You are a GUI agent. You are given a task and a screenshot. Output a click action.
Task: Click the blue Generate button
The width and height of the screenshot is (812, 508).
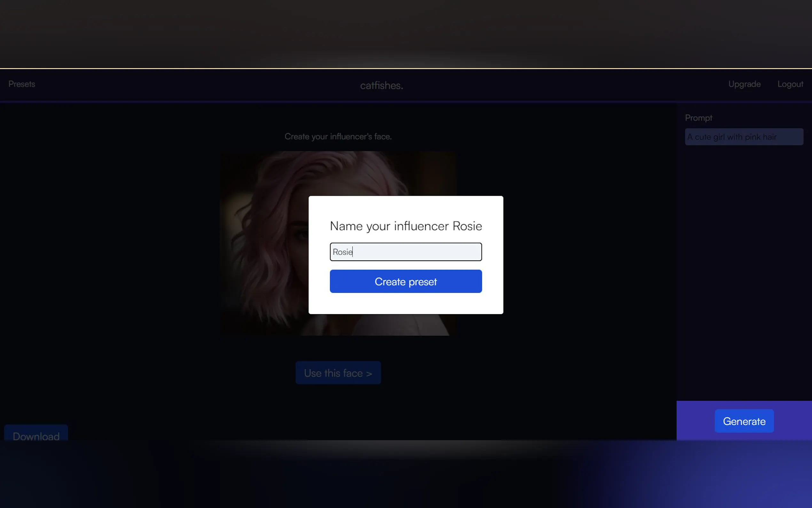(744, 421)
